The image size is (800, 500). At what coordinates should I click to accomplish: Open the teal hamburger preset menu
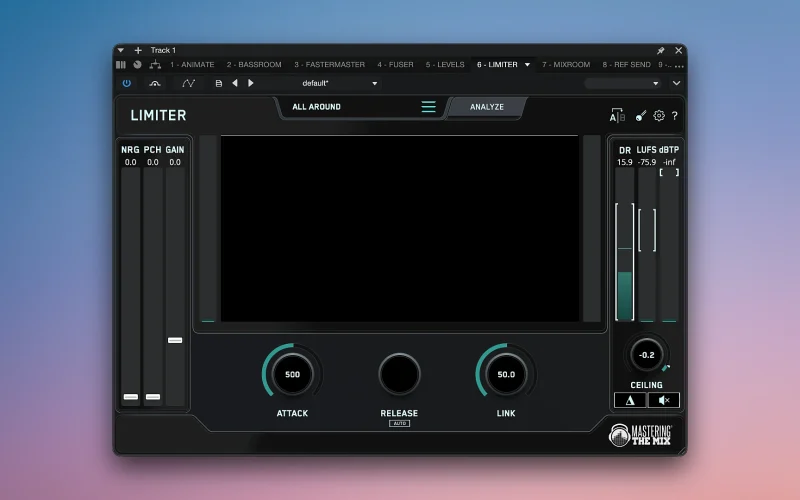point(429,107)
